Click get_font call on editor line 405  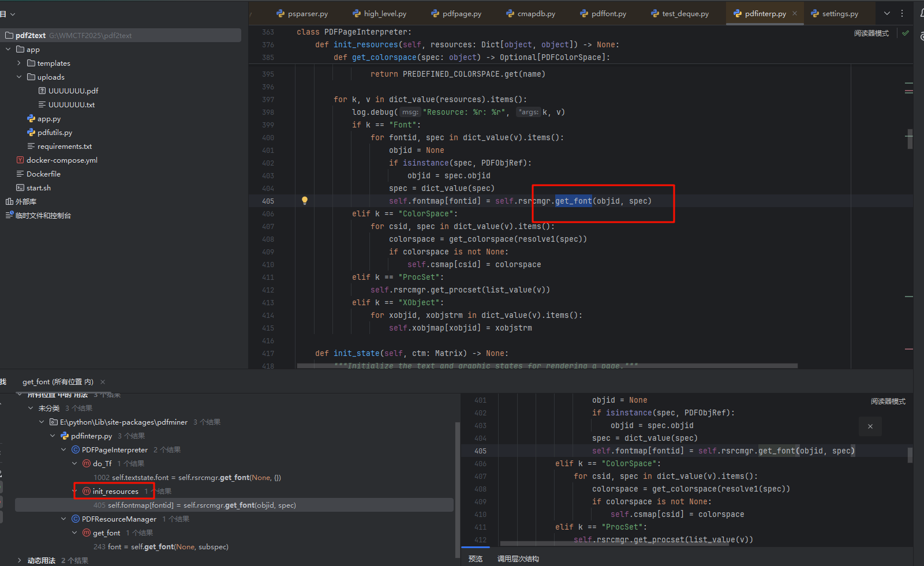click(x=574, y=201)
